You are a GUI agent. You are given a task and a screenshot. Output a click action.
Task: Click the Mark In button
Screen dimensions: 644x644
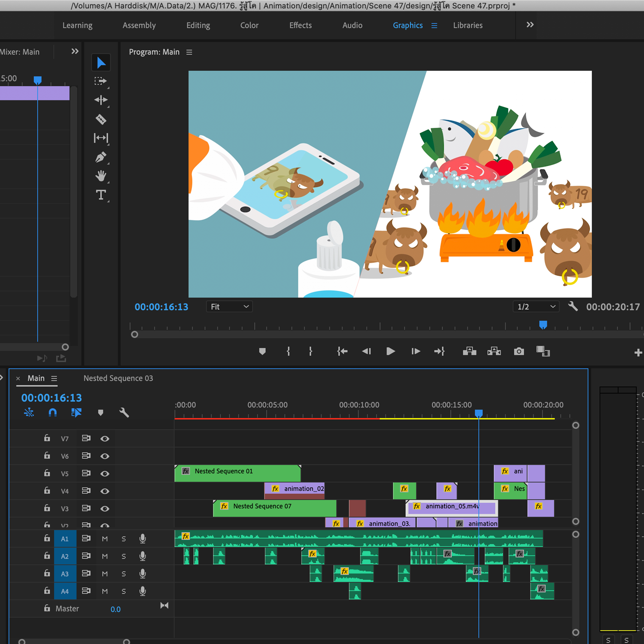coord(288,351)
